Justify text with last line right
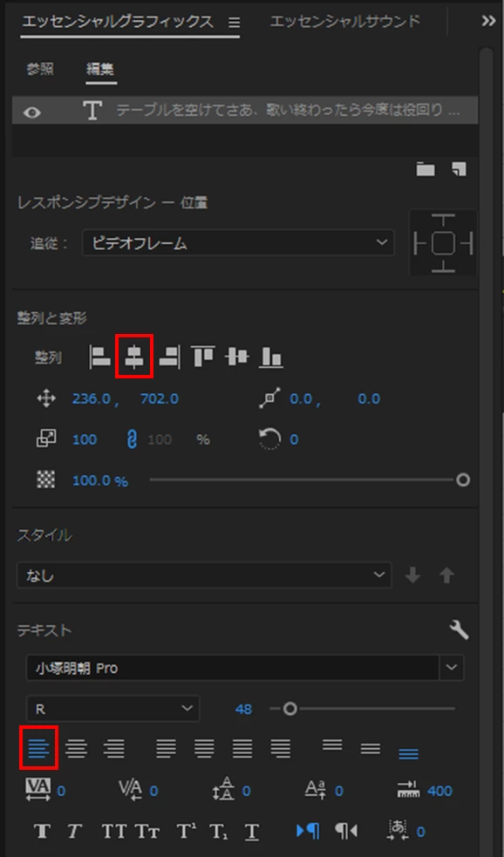This screenshot has height=857, width=504. point(281,748)
